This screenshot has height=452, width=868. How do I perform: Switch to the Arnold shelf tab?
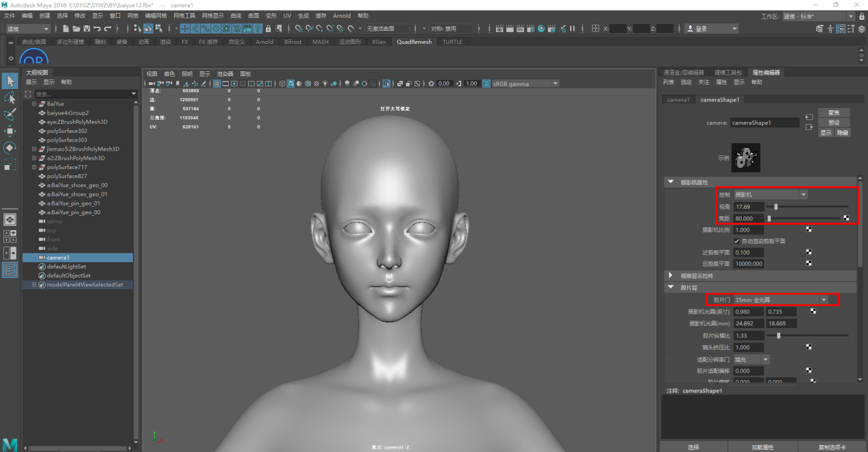click(264, 42)
